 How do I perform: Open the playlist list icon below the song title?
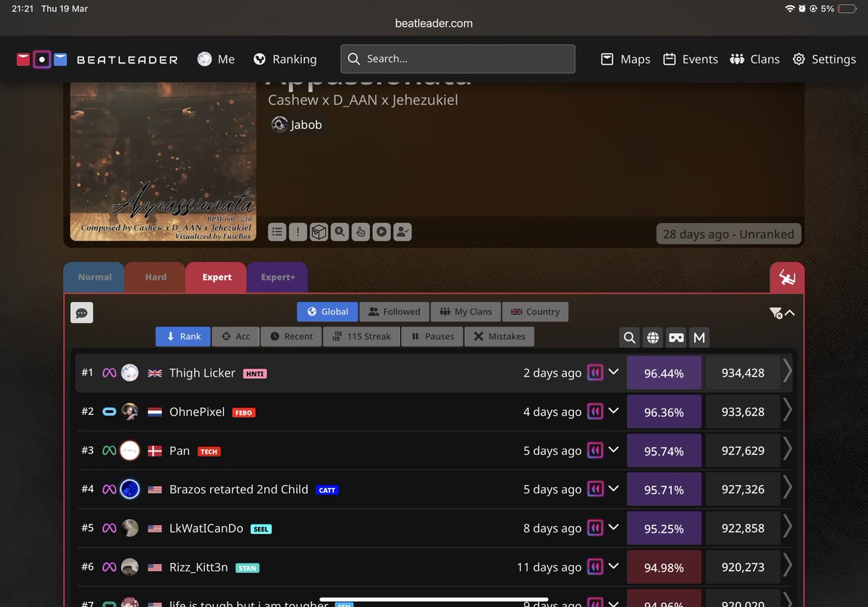point(277,232)
